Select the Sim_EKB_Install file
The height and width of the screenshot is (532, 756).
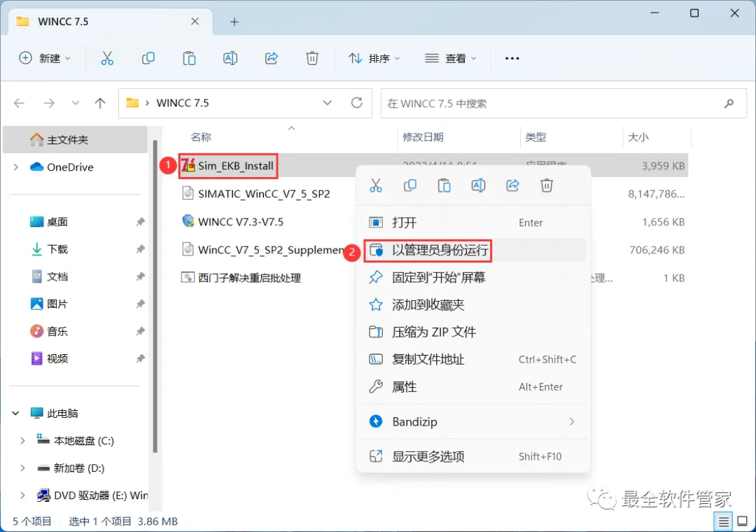(235, 166)
